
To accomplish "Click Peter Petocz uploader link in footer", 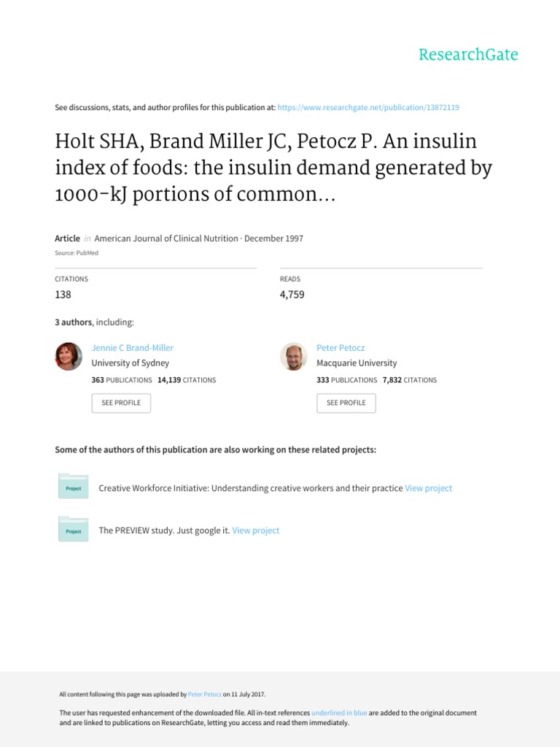I will (205, 694).
